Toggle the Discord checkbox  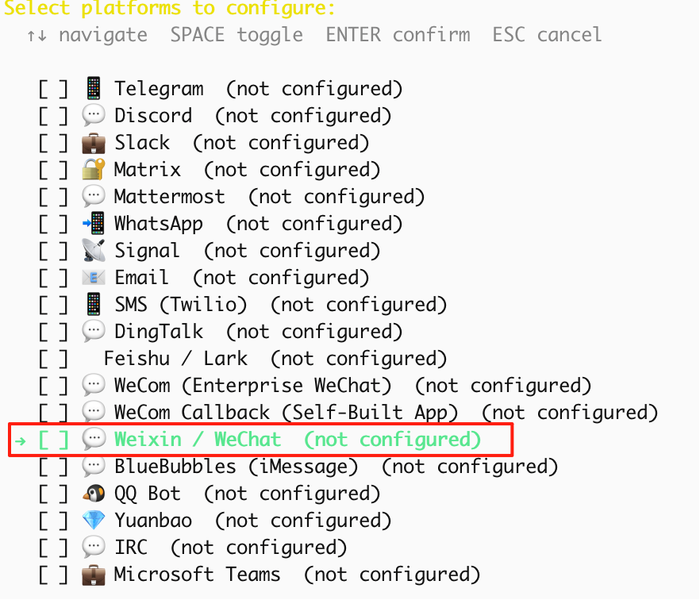[53, 116]
